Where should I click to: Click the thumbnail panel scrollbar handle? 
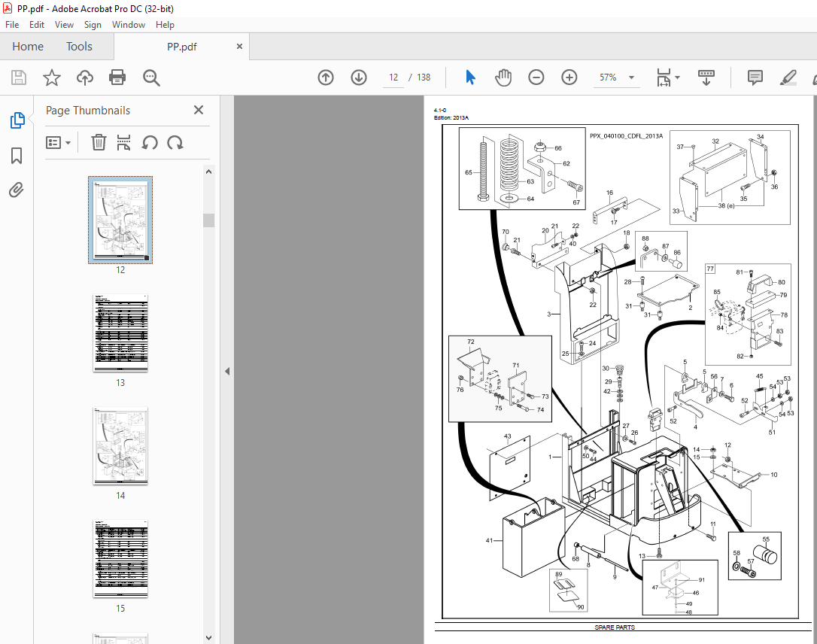click(x=209, y=220)
